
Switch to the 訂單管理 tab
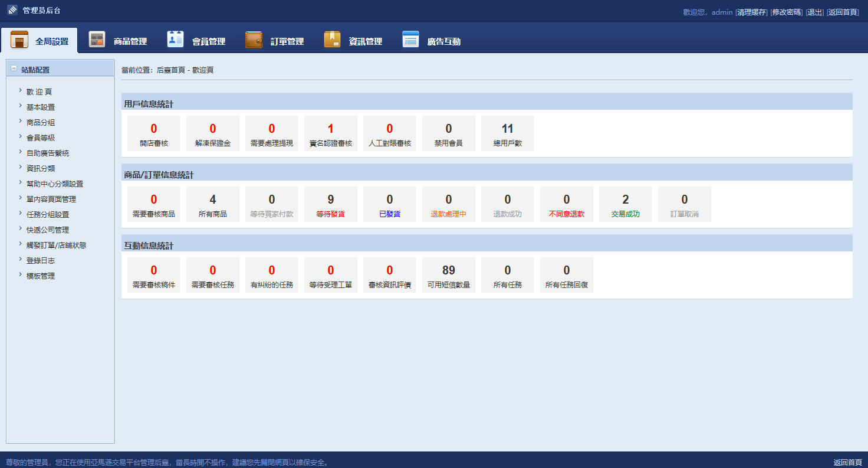pos(287,41)
